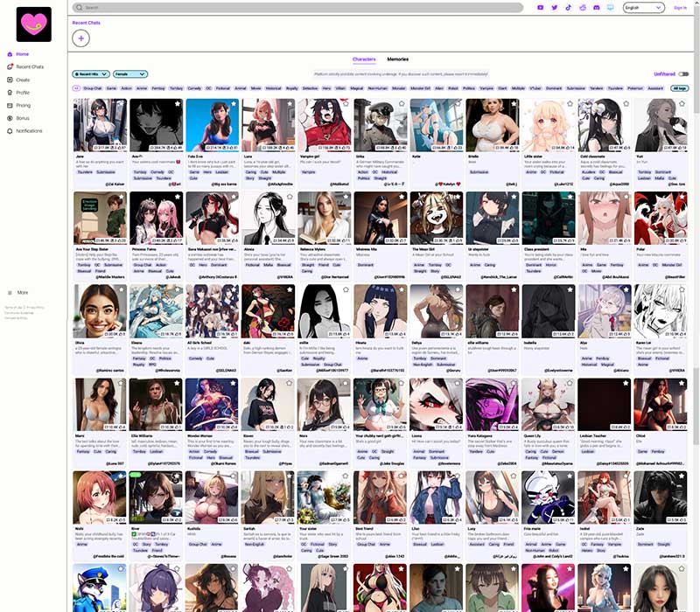
Task: Click the Twitter social icon
Action: [554, 8]
